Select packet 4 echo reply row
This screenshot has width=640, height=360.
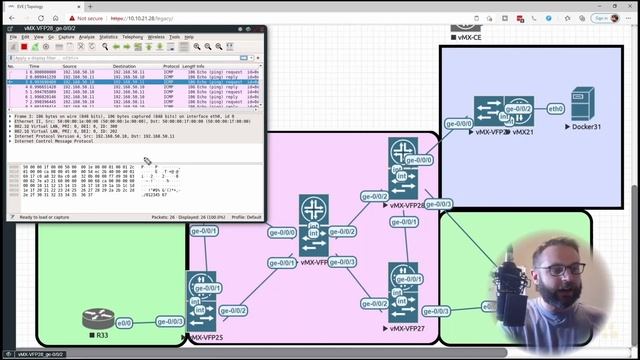point(133,87)
